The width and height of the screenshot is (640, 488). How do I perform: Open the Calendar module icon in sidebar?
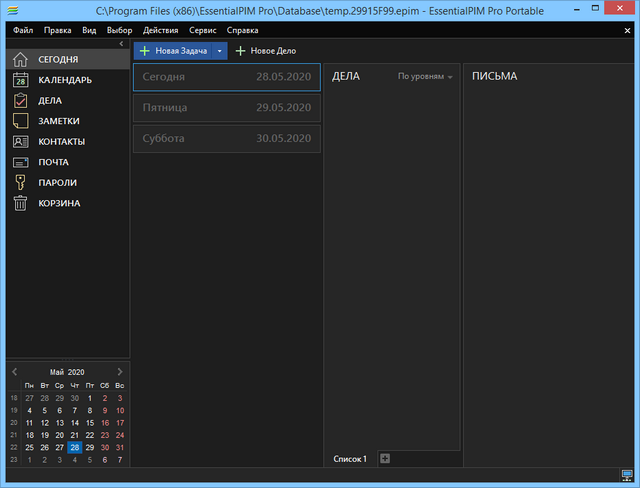point(20,80)
